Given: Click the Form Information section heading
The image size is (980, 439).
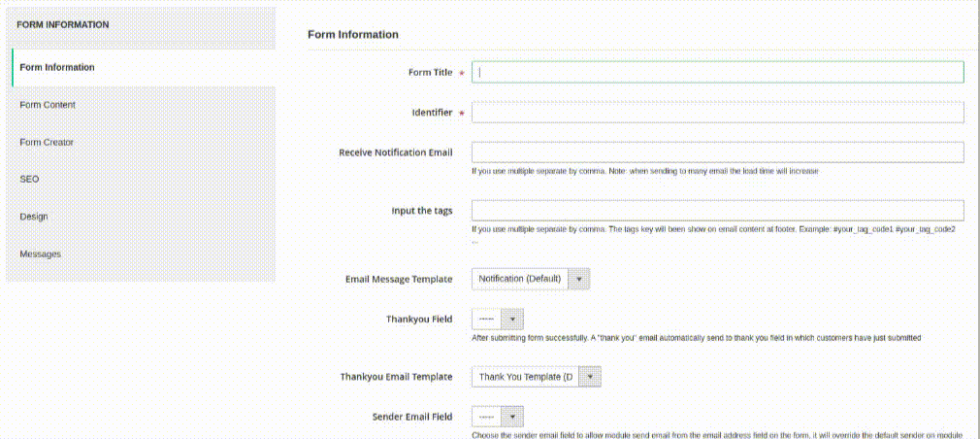Looking at the screenshot, I should (x=353, y=34).
